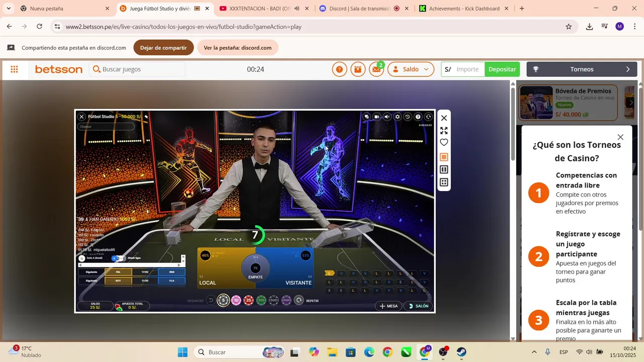
Task: Open video settings camera icon in game
Action: (x=377, y=117)
